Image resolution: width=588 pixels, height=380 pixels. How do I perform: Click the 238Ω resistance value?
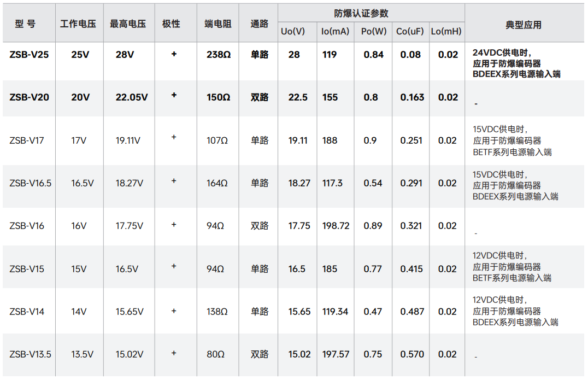point(218,55)
